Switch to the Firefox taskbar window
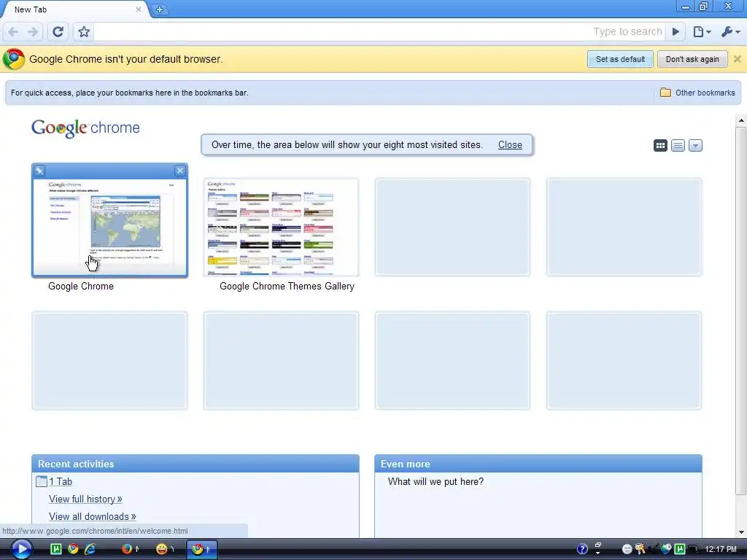747x560 pixels. (x=131, y=549)
